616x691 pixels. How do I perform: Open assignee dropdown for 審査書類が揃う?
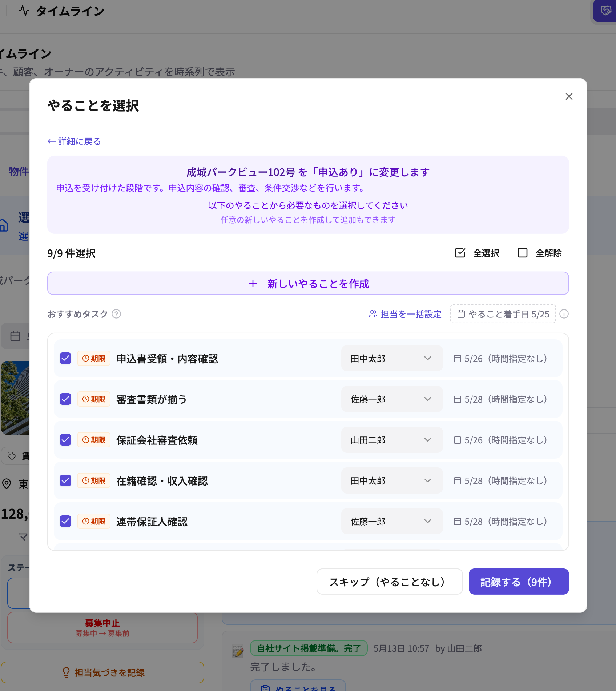(392, 399)
